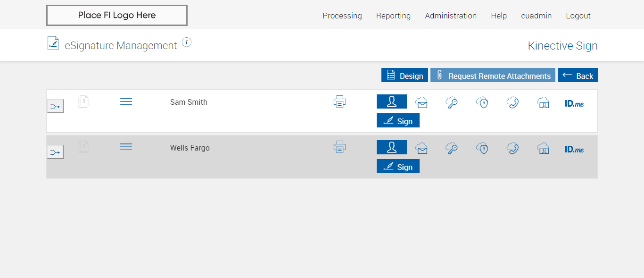The image size is (644, 278).
Task: Click the in-person signer icon for Sam Smith
Action: [391, 101]
